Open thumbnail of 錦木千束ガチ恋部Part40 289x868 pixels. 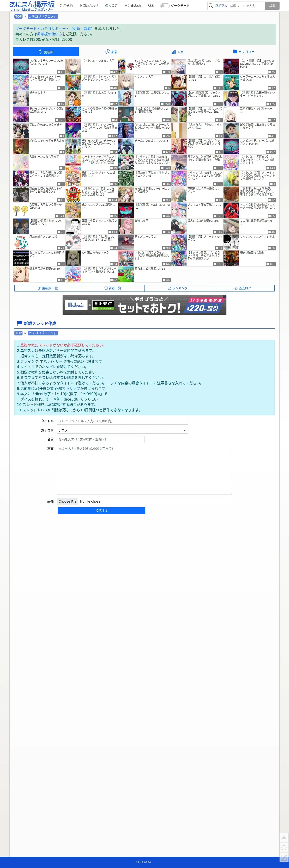click(x=20, y=274)
